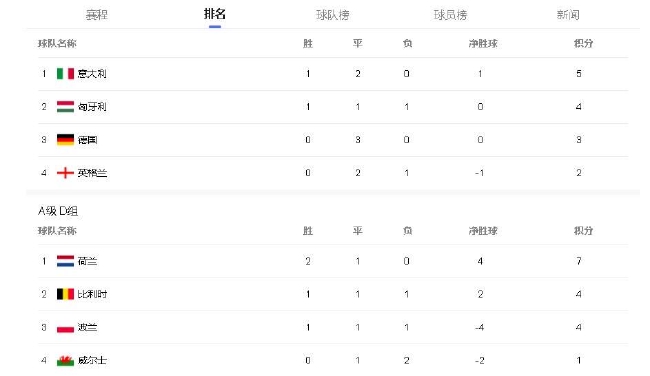Select the 排名 tab
Screen dimensions: 650x376
tap(215, 14)
